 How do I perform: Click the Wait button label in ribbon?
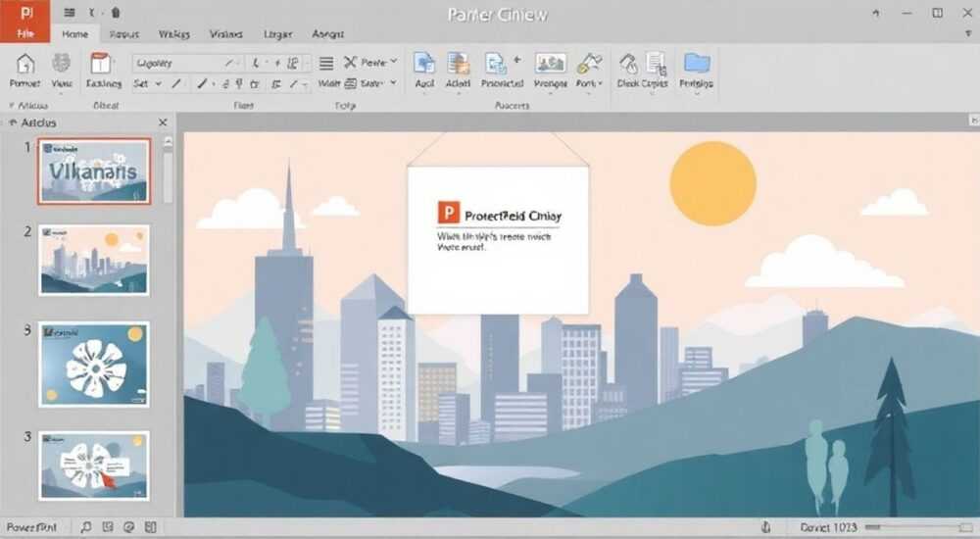click(328, 83)
